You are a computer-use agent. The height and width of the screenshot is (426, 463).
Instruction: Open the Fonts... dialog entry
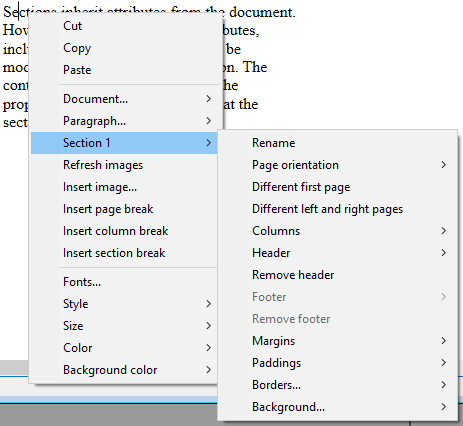pos(124,282)
